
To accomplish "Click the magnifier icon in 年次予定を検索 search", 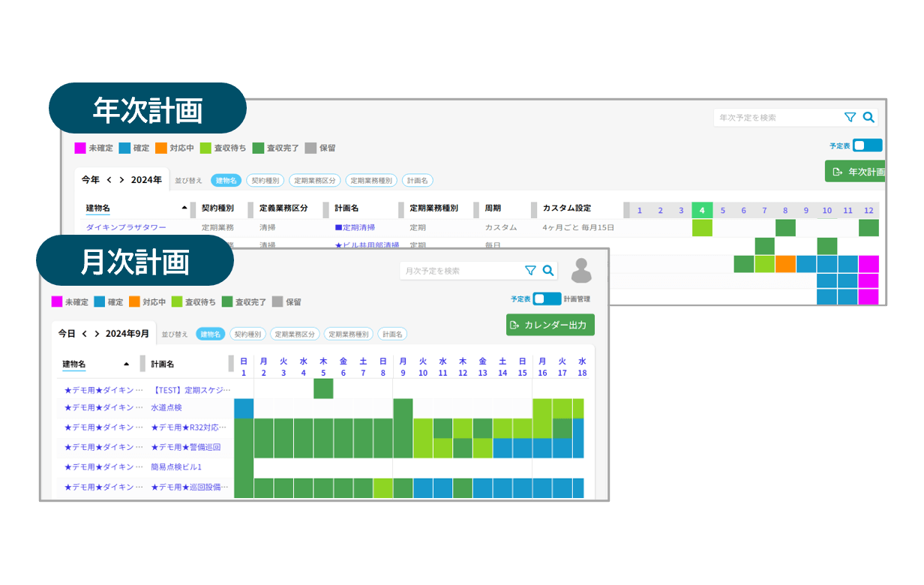I will 868,117.
